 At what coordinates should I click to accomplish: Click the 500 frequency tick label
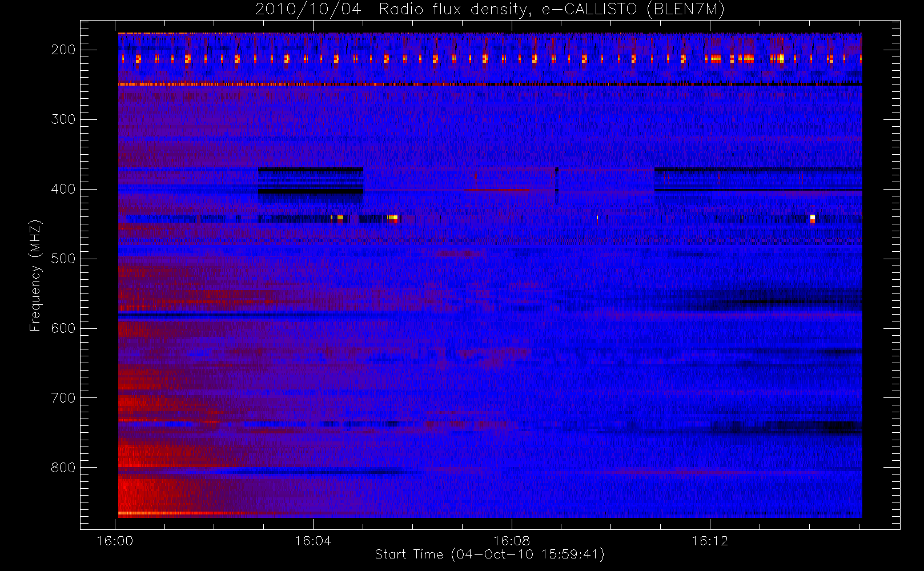[63, 259]
